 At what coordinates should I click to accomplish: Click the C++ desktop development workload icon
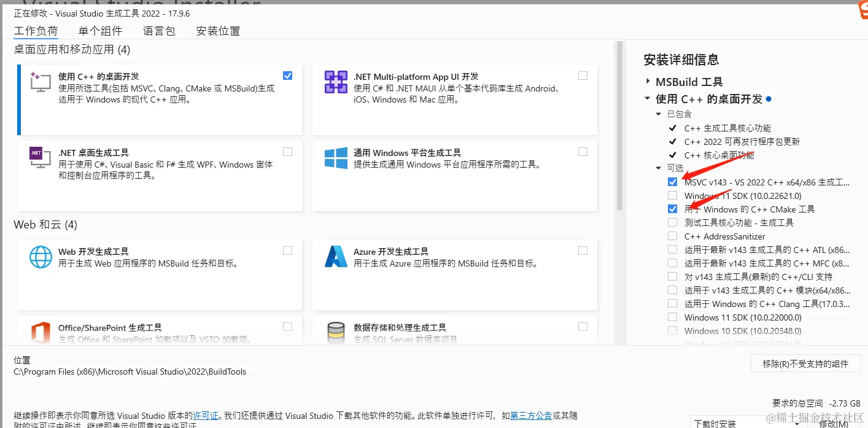click(x=41, y=82)
